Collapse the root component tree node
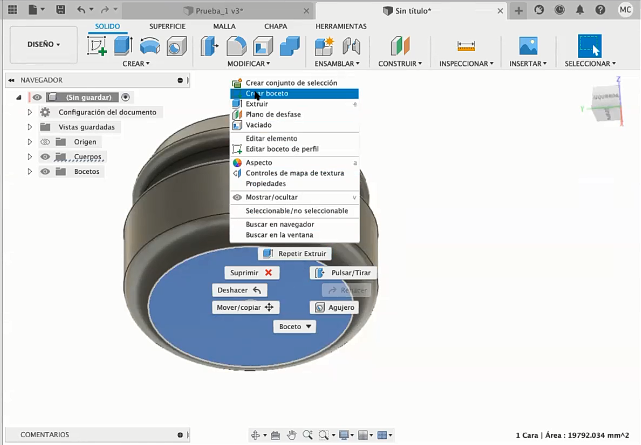Image resolution: width=641 pixels, height=445 pixels. click(x=19, y=97)
